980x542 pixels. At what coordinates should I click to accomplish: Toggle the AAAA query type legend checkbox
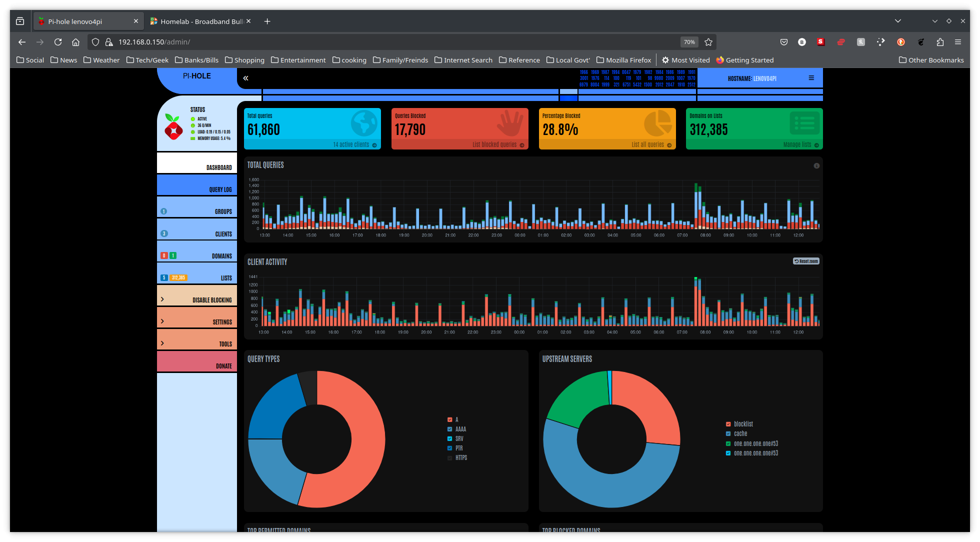click(449, 429)
